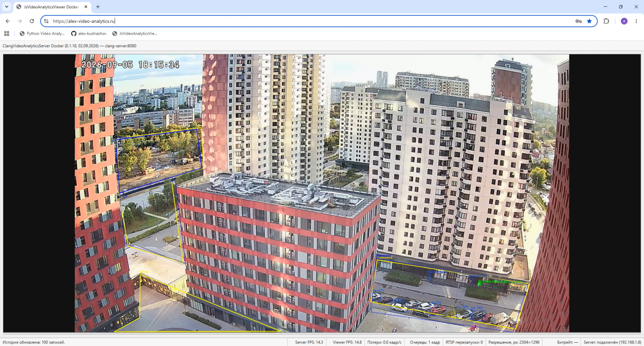Open the JsVideoAnalyticsVie... bookmark
This screenshot has height=346, width=644.
[x=135, y=33]
